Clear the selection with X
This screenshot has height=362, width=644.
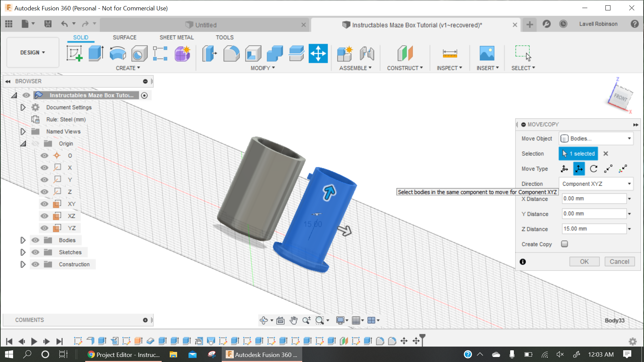coord(606,154)
